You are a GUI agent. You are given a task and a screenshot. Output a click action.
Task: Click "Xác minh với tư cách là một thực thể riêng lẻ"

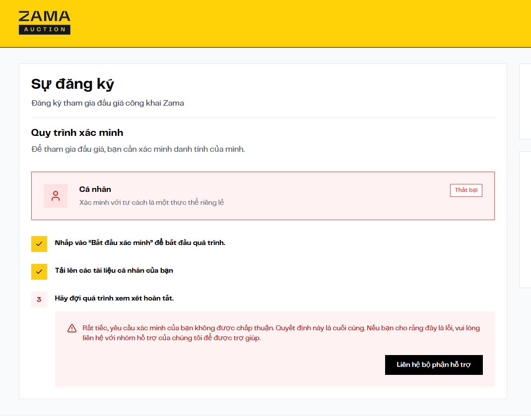[x=151, y=202]
